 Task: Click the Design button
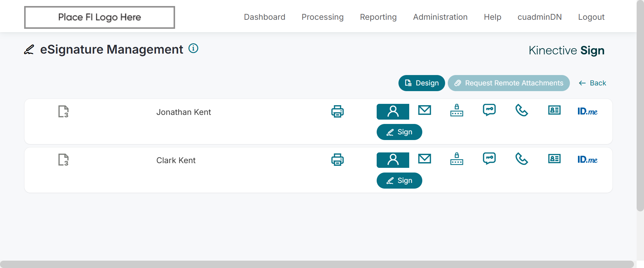point(422,83)
